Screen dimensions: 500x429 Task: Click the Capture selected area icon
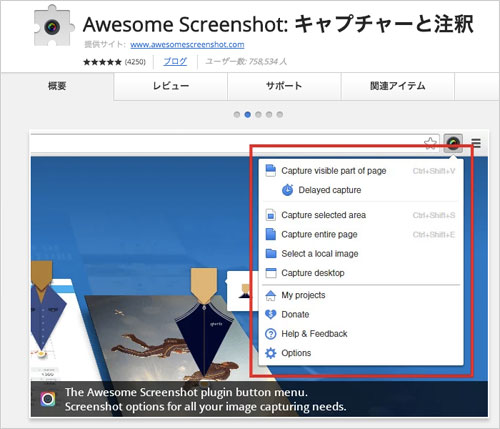point(271,215)
